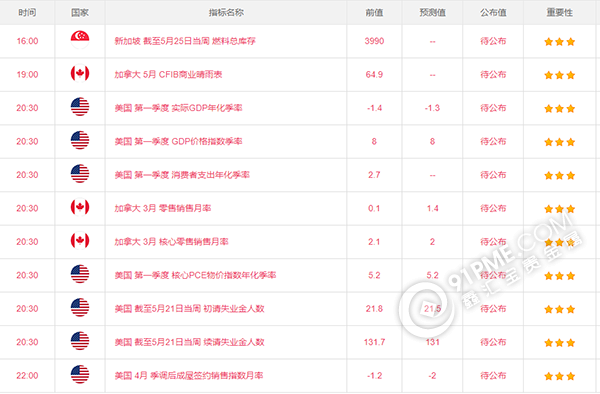Click importance stars for 续请失业金人数 row
The height and width of the screenshot is (394, 600).
pos(559,343)
